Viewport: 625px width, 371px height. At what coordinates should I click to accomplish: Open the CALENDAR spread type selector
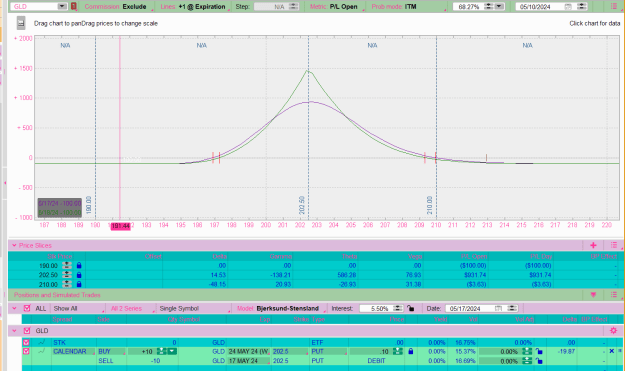(x=74, y=351)
